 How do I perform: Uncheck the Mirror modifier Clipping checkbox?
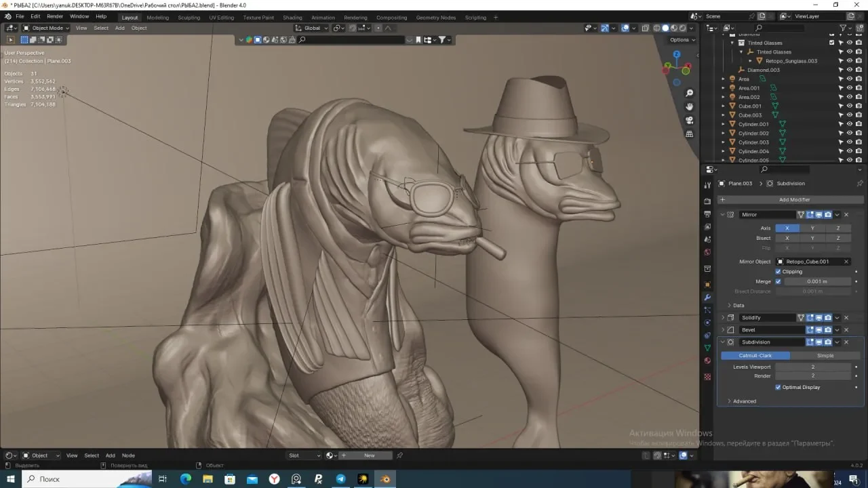[778, 272]
